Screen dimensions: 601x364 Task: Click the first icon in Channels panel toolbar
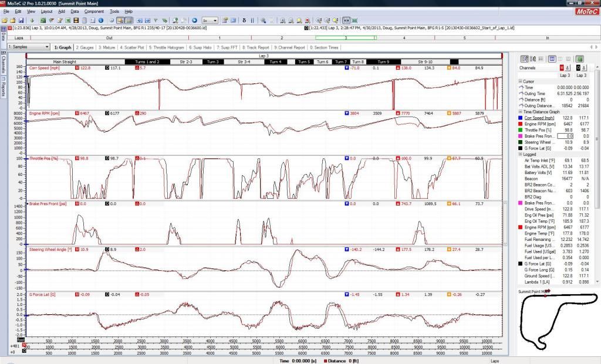click(x=524, y=59)
